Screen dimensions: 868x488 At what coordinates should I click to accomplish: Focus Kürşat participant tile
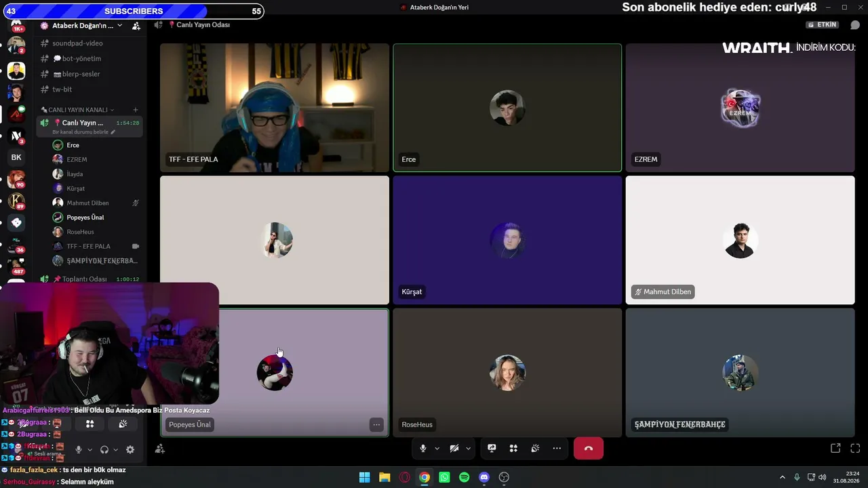(x=507, y=240)
